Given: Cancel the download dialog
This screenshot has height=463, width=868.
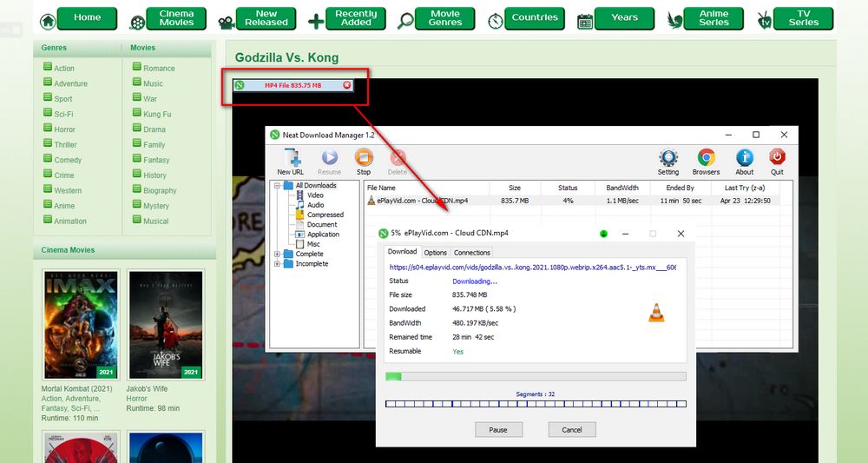Looking at the screenshot, I should [x=572, y=429].
